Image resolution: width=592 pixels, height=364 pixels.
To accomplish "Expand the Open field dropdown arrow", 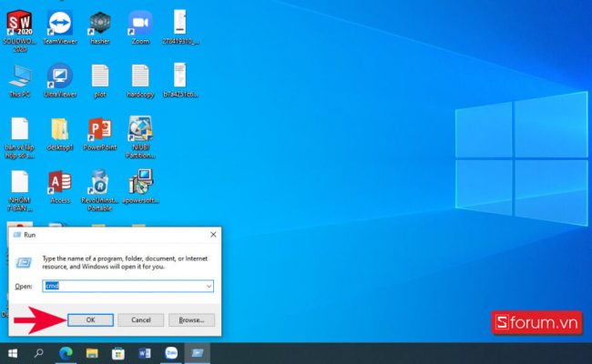I will point(209,286).
